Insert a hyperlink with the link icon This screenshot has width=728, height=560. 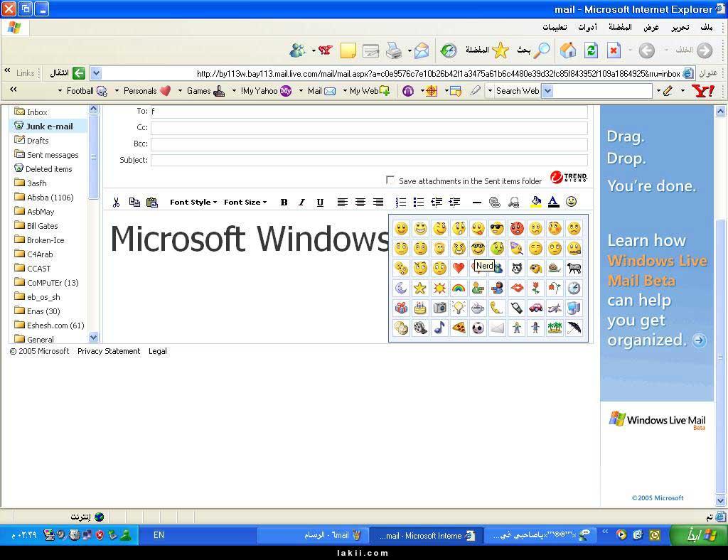[495, 203]
